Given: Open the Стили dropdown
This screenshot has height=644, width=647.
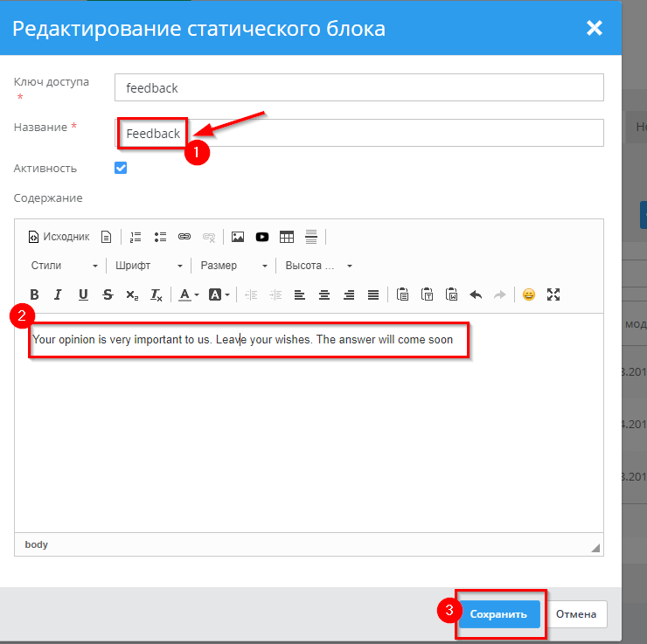Looking at the screenshot, I should click(64, 266).
